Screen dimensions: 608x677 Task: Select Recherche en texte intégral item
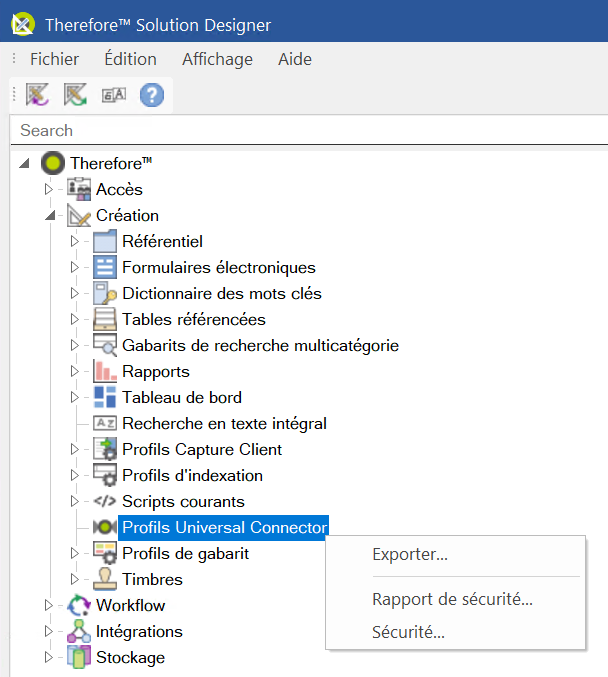click(x=224, y=424)
